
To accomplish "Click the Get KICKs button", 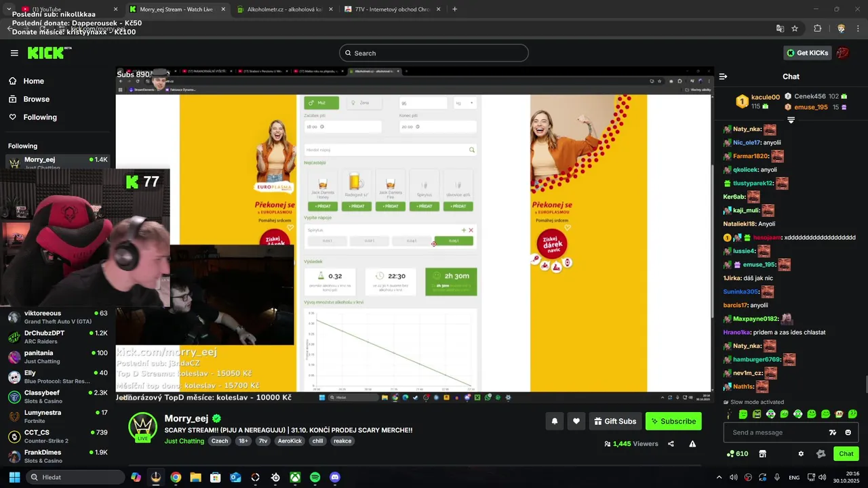I will (807, 53).
